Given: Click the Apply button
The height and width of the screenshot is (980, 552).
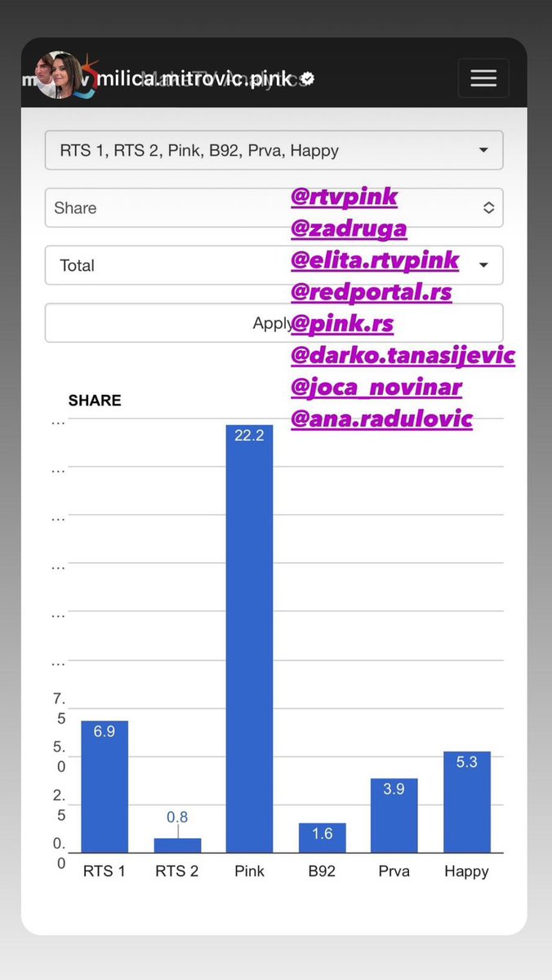Looking at the screenshot, I should coord(274,323).
